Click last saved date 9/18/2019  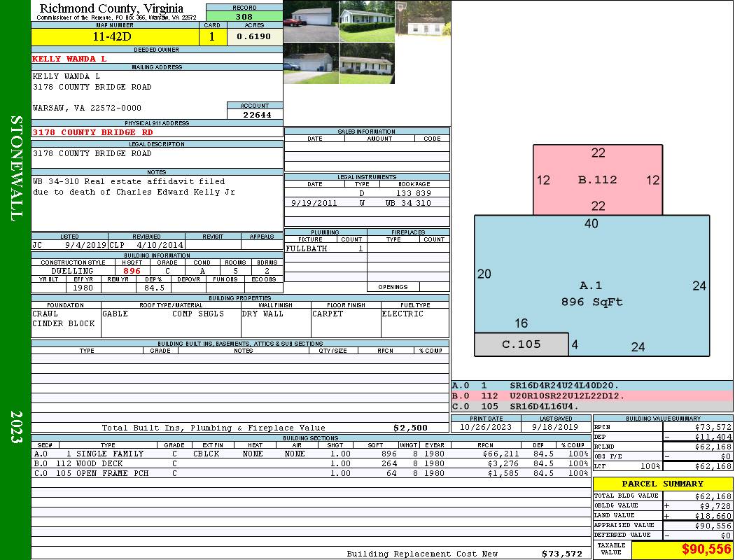click(x=555, y=428)
